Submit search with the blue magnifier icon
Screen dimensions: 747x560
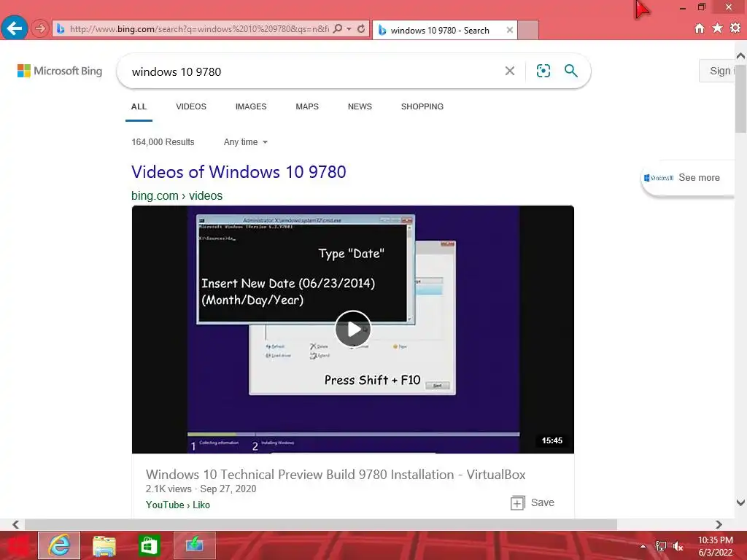point(570,71)
